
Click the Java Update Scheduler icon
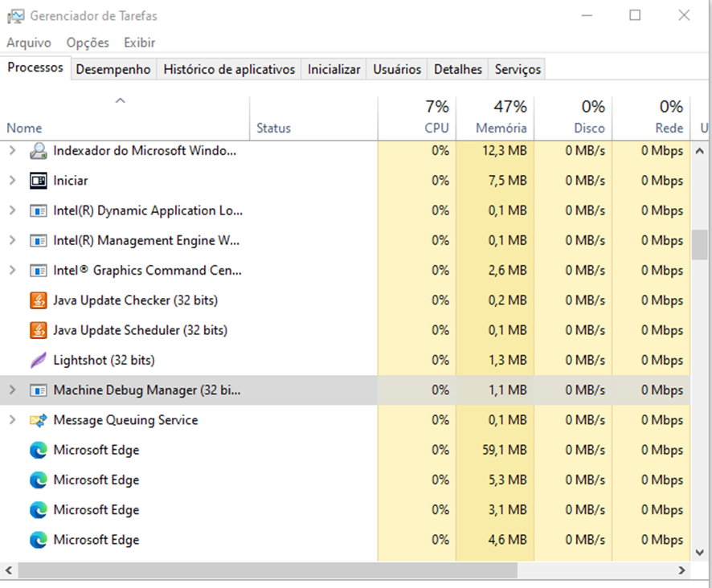coord(38,330)
